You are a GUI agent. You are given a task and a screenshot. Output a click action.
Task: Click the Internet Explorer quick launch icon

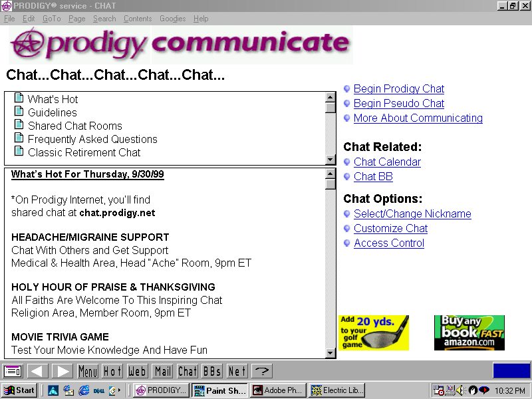[84, 390]
